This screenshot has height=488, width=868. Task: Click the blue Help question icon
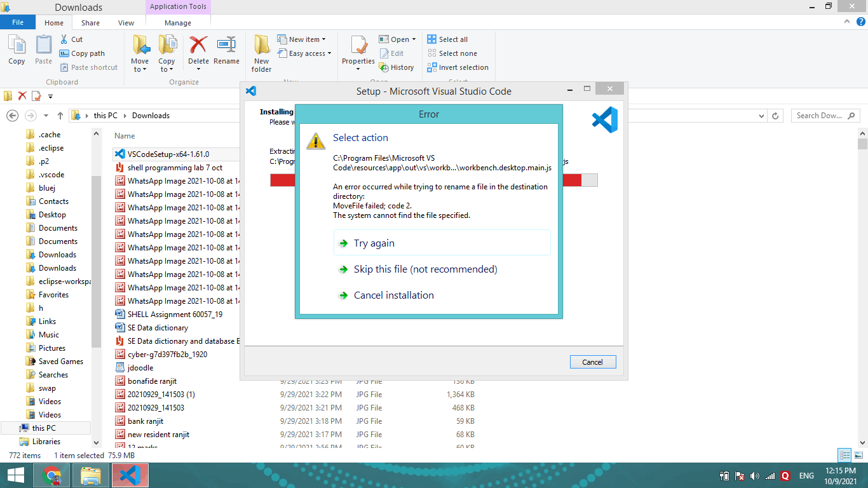pyautogui.click(x=861, y=22)
